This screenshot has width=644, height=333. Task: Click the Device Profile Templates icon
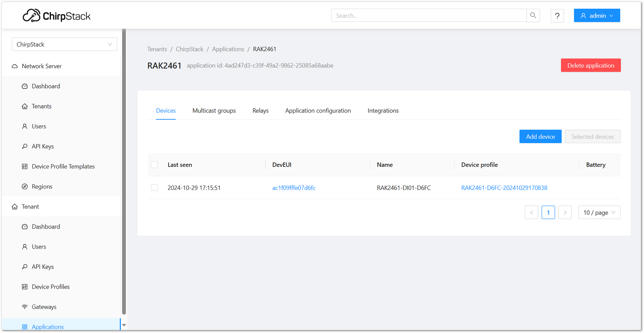[x=25, y=166]
